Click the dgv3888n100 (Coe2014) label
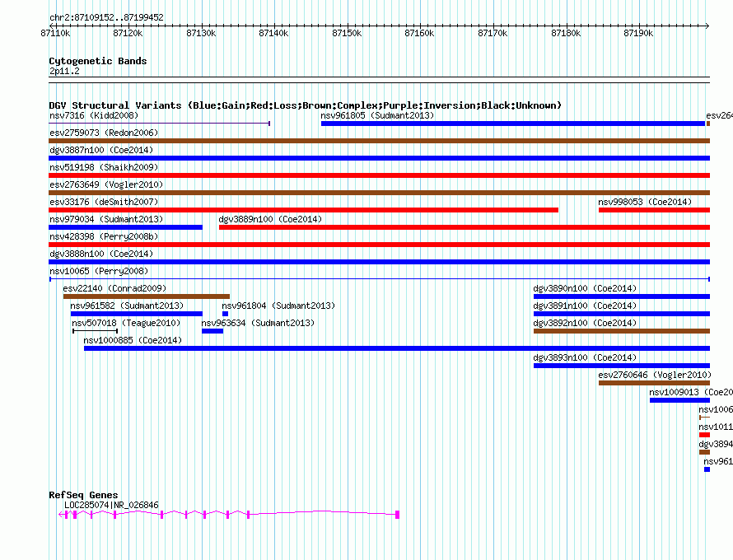 point(101,254)
